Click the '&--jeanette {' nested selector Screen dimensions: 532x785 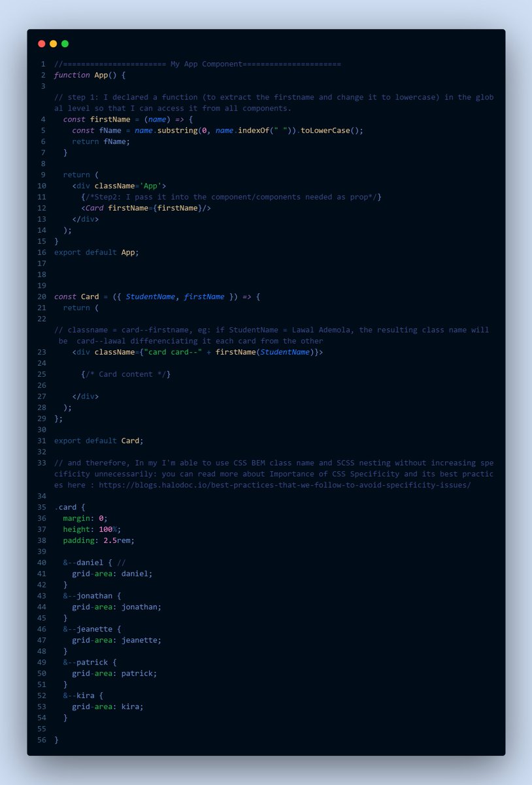pos(92,629)
